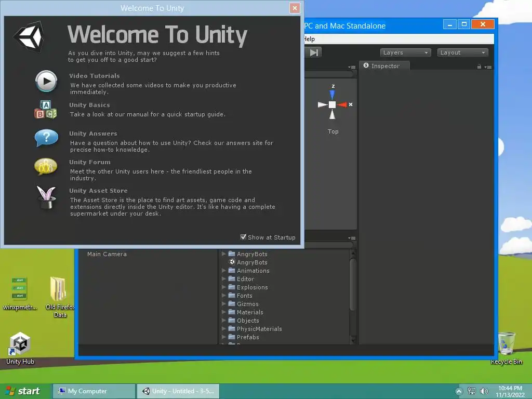Open the Layers dropdown

point(405,52)
